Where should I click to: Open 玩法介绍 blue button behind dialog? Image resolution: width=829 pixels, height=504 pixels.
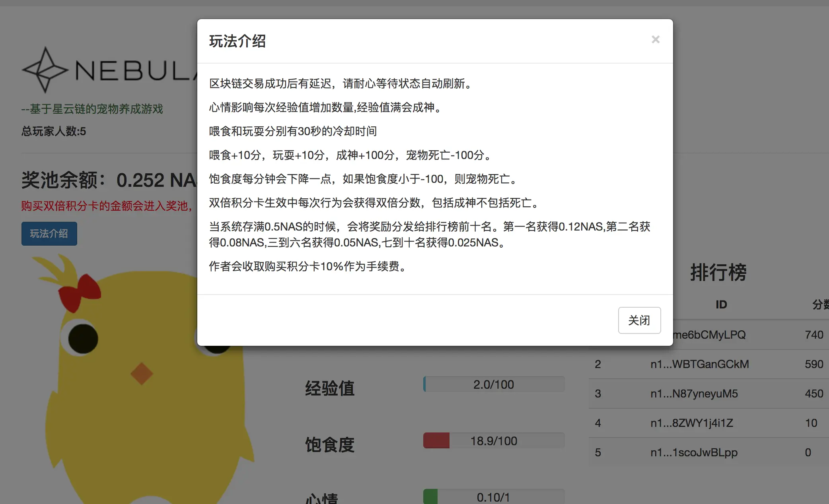click(49, 233)
